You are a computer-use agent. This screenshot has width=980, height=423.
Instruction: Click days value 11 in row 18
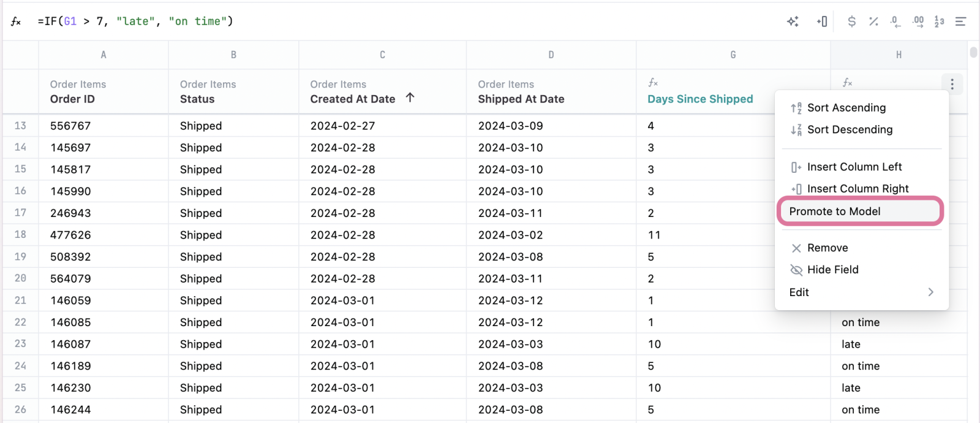[x=704, y=235]
